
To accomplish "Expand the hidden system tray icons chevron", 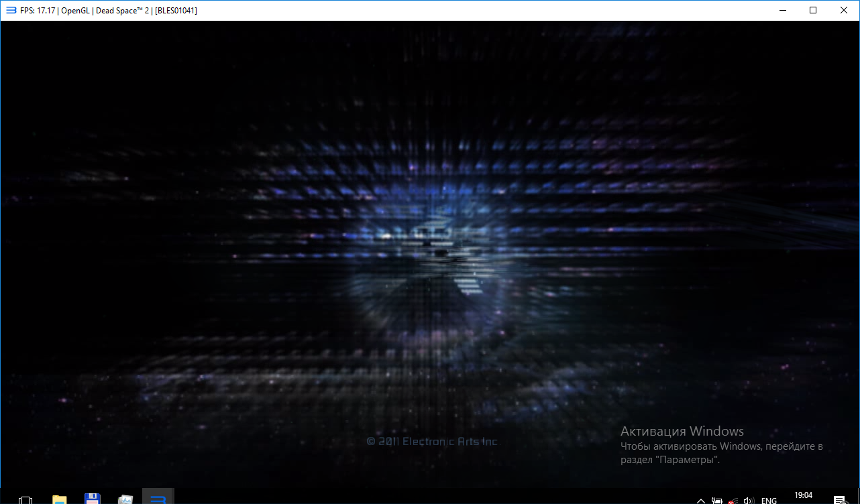I will [701, 500].
